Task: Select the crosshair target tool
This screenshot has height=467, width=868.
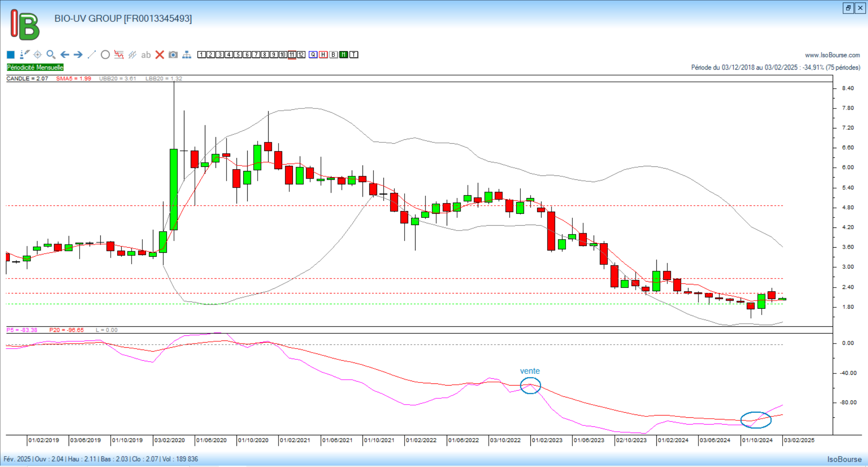Action: pos(38,55)
